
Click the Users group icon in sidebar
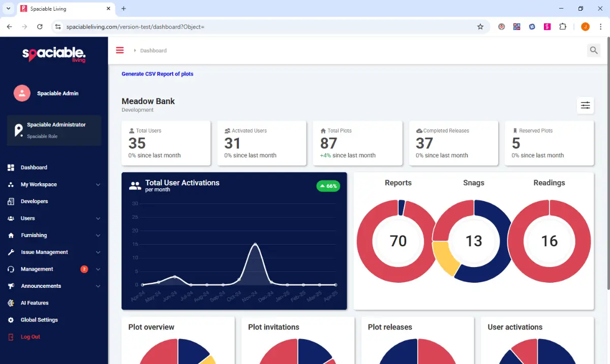pos(11,218)
